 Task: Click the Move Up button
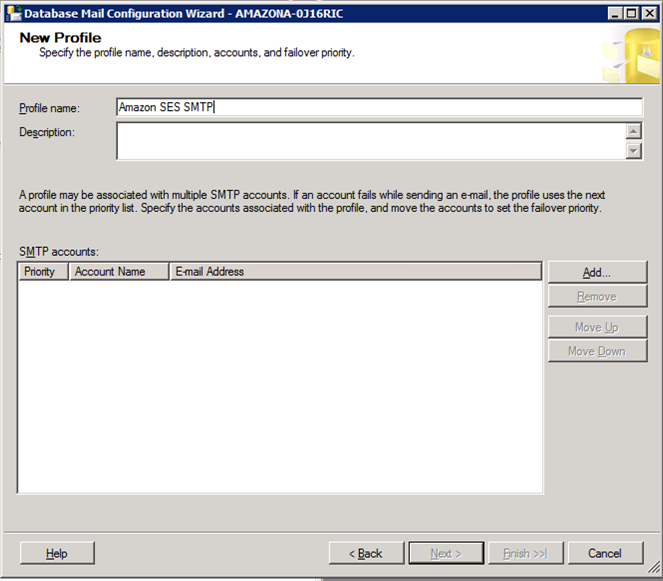(597, 327)
